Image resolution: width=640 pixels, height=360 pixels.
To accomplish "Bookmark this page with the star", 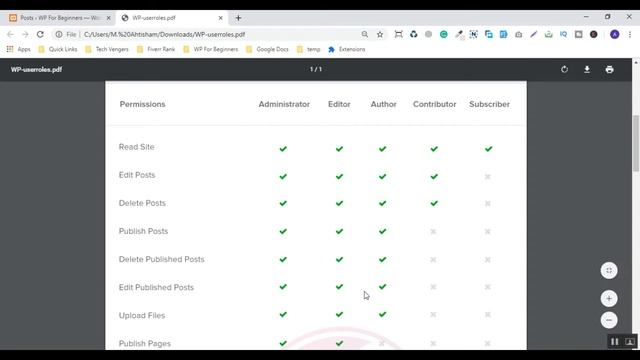I will [380, 34].
